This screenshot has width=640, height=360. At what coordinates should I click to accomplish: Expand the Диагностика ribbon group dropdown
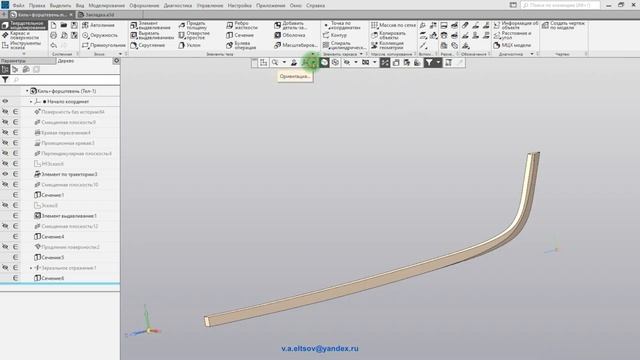pos(532,54)
